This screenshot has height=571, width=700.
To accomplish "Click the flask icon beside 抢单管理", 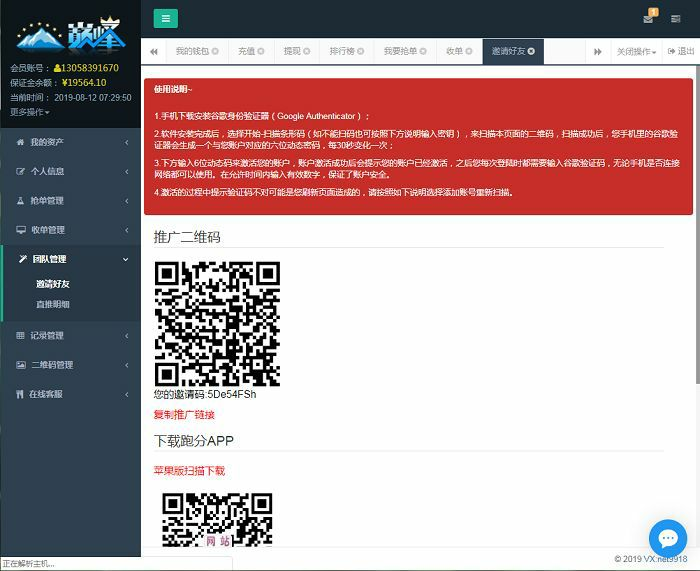I will coord(20,200).
